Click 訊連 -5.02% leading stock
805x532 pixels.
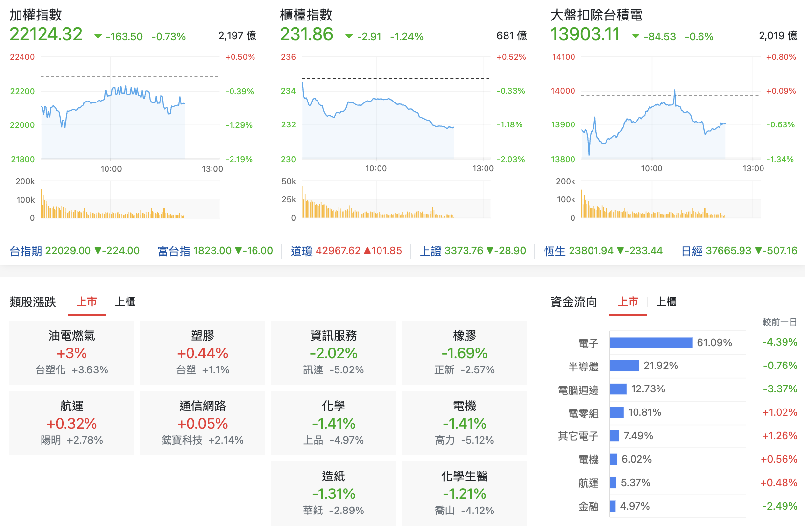click(334, 370)
